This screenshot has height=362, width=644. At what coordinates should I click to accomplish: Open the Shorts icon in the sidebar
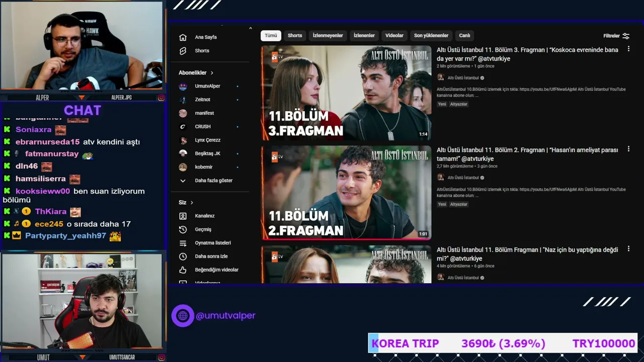pyautogui.click(x=183, y=51)
